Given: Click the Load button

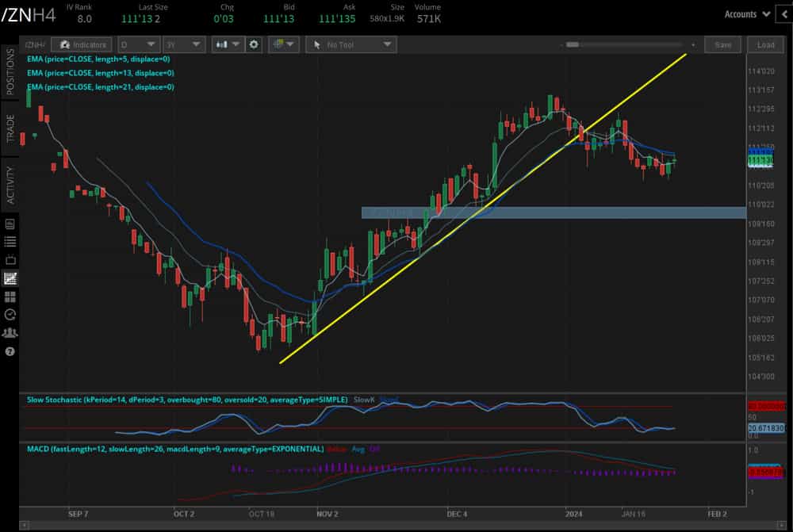Looking at the screenshot, I should pos(765,44).
